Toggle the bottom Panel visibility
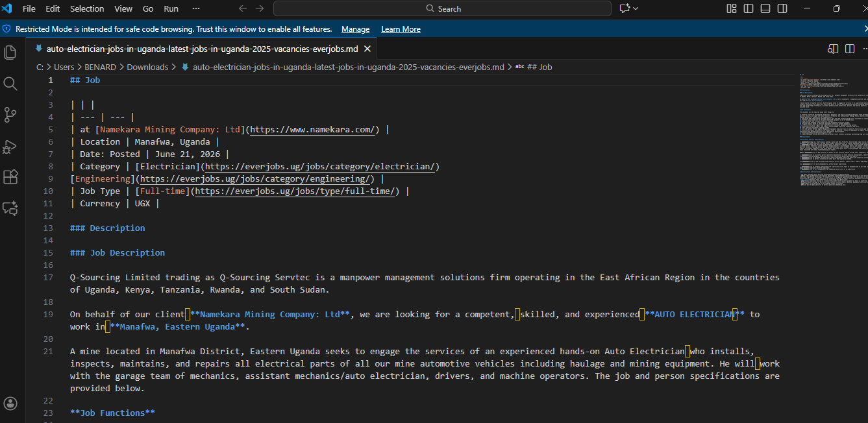 pyautogui.click(x=765, y=8)
